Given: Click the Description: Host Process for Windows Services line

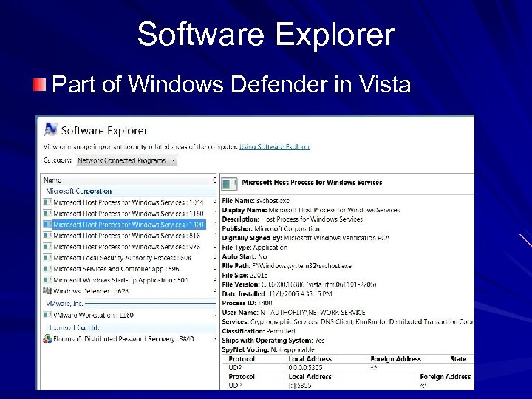Looking at the screenshot, I should [x=293, y=219].
